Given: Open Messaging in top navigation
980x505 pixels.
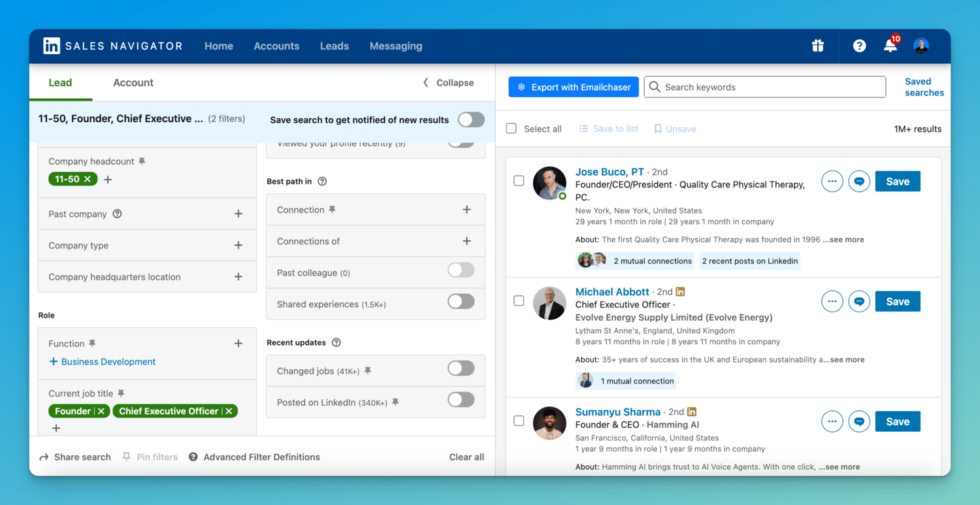Looking at the screenshot, I should [x=396, y=46].
